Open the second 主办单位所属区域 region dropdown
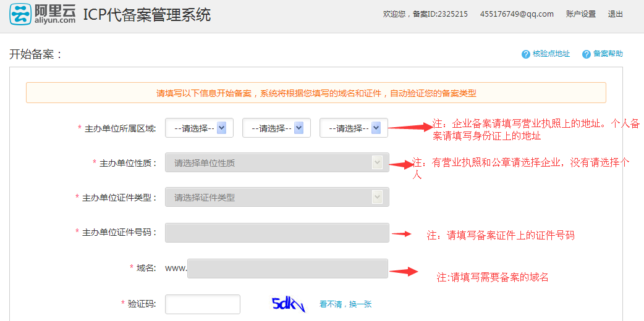 pyautogui.click(x=276, y=128)
